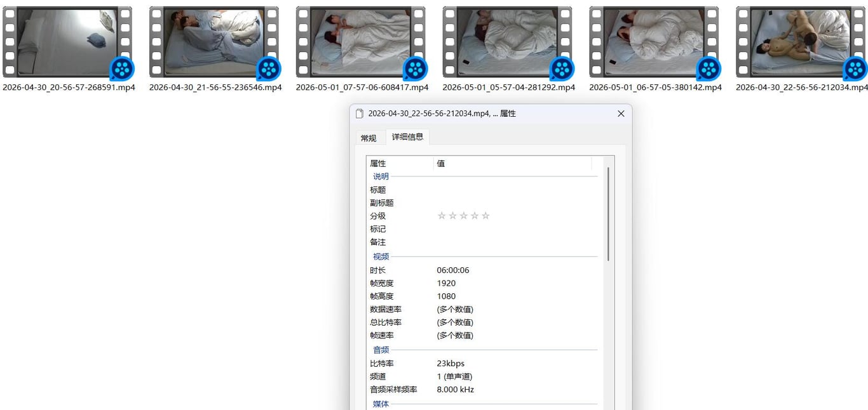
Task: Set 分级 rating to five stars
Action: (485, 216)
